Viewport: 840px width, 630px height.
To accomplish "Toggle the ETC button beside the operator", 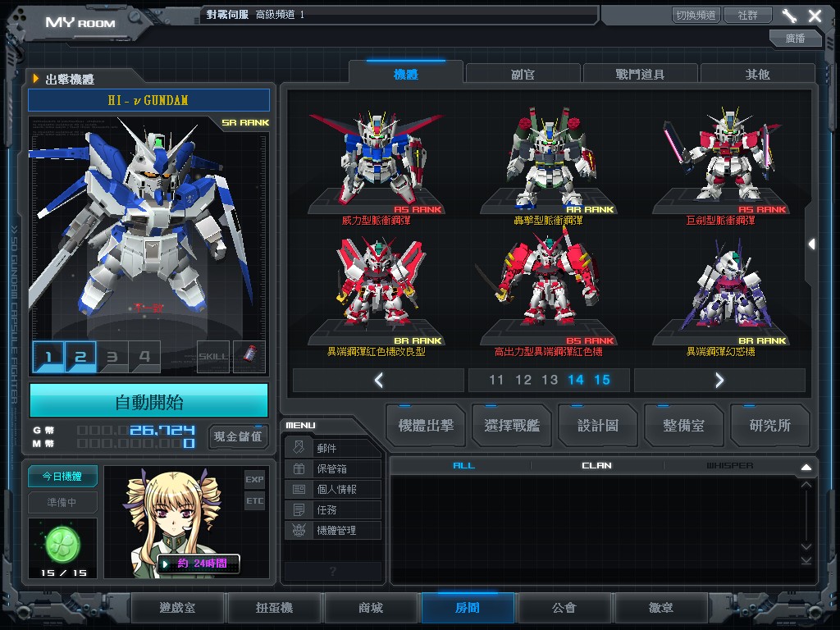I will point(254,500).
